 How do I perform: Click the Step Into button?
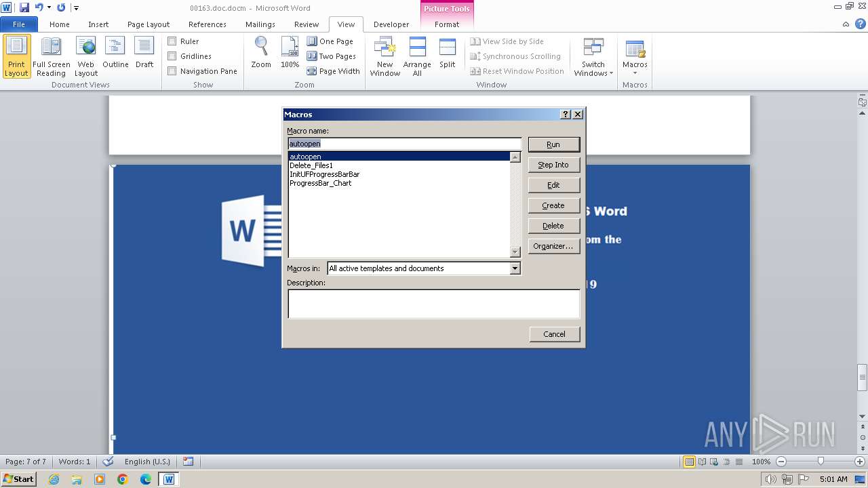tap(553, 165)
